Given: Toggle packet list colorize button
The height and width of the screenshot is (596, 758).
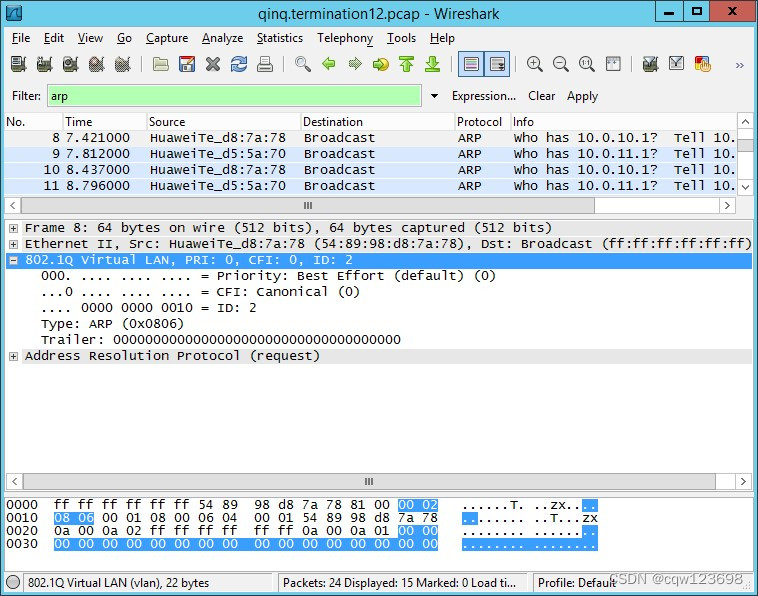Looking at the screenshot, I should (x=471, y=64).
